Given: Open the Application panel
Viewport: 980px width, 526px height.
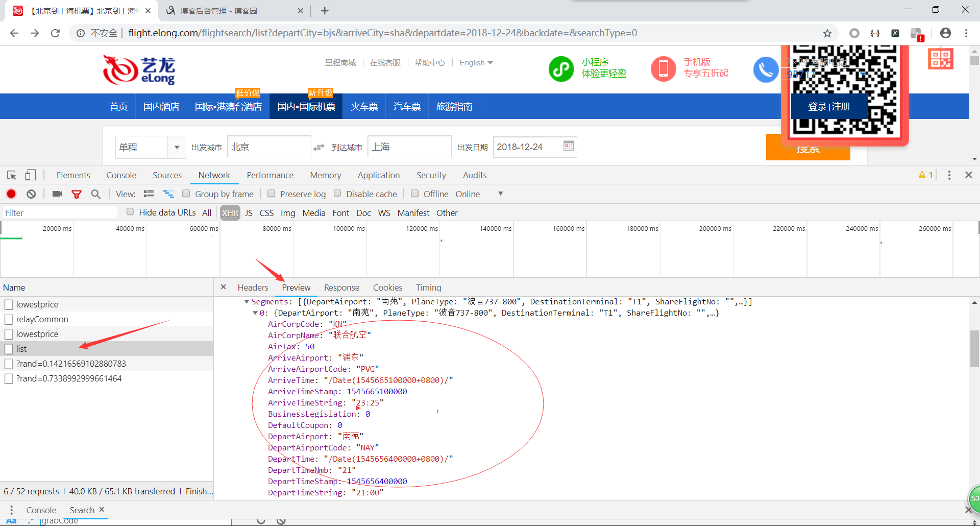Looking at the screenshot, I should point(379,175).
